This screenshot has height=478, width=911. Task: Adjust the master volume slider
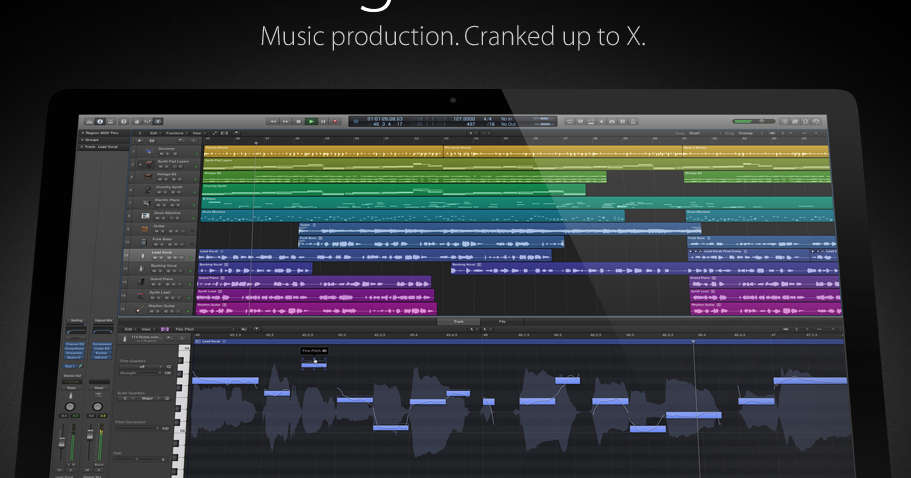point(755,121)
